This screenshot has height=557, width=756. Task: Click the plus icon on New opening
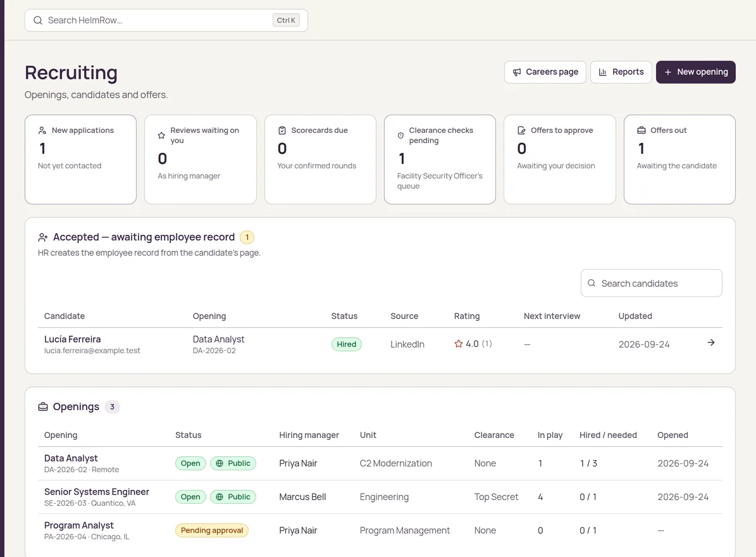pos(668,72)
